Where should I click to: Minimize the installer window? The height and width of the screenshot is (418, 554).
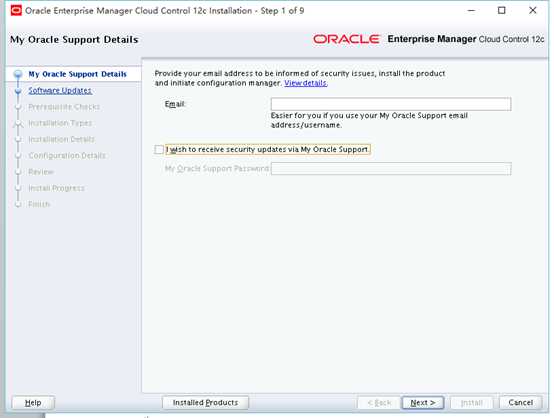coord(471,11)
